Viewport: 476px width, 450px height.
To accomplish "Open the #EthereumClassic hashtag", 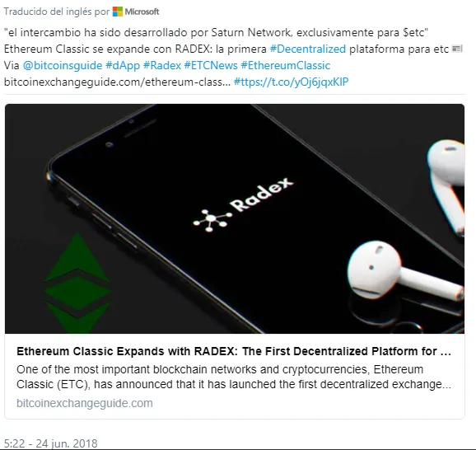I will pyautogui.click(x=286, y=65).
